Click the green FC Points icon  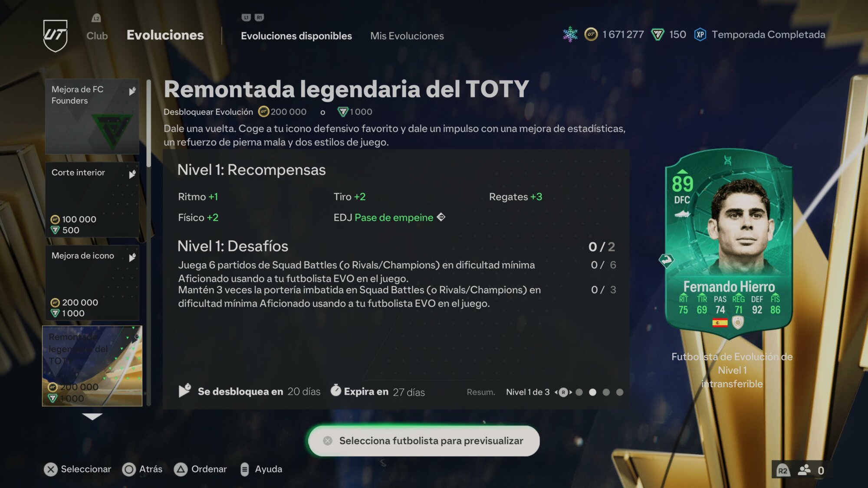point(658,35)
